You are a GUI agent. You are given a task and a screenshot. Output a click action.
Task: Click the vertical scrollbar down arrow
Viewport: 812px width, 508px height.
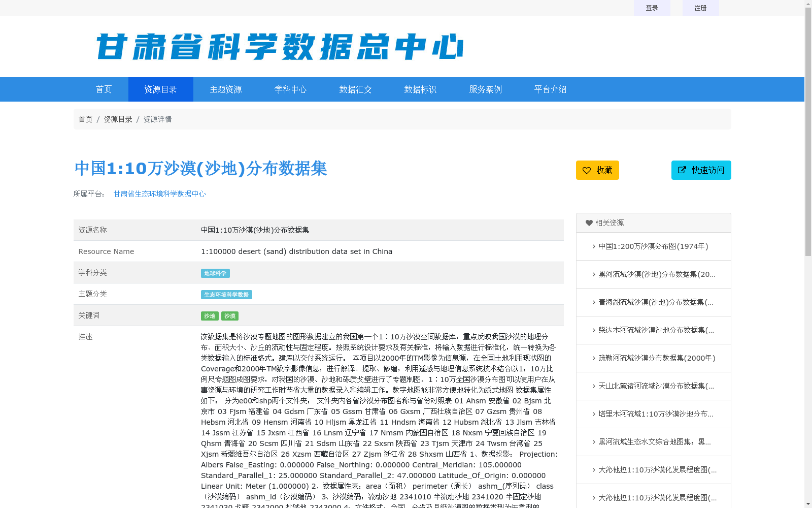(808, 504)
